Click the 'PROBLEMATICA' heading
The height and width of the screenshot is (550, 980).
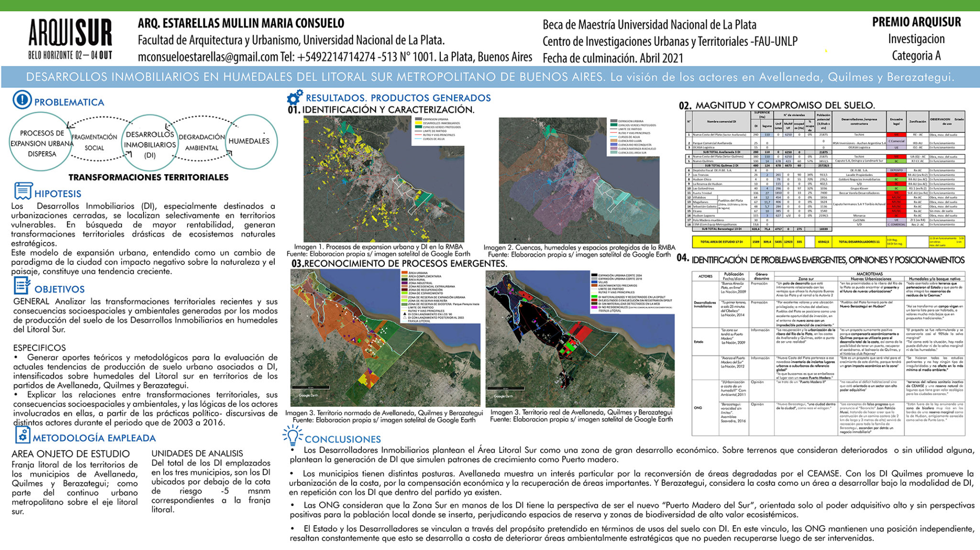click(x=69, y=102)
